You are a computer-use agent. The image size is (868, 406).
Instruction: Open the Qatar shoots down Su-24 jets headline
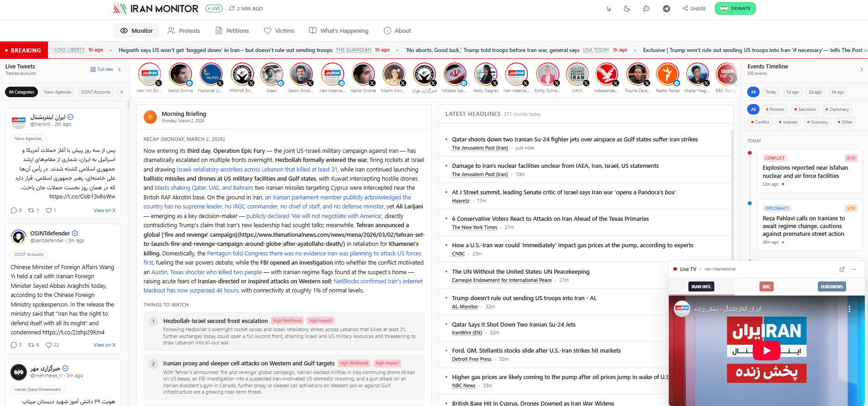574,140
